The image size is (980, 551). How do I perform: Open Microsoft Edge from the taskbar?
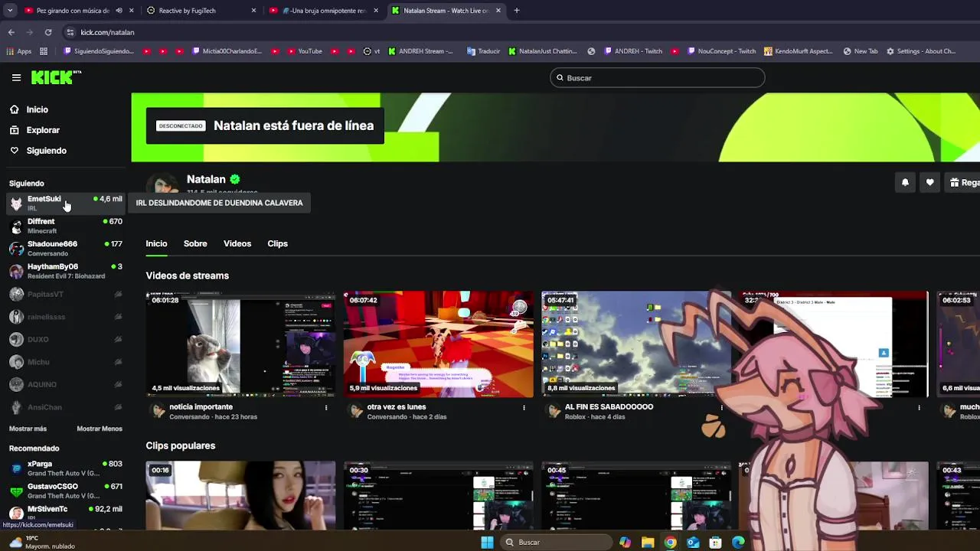tap(738, 542)
